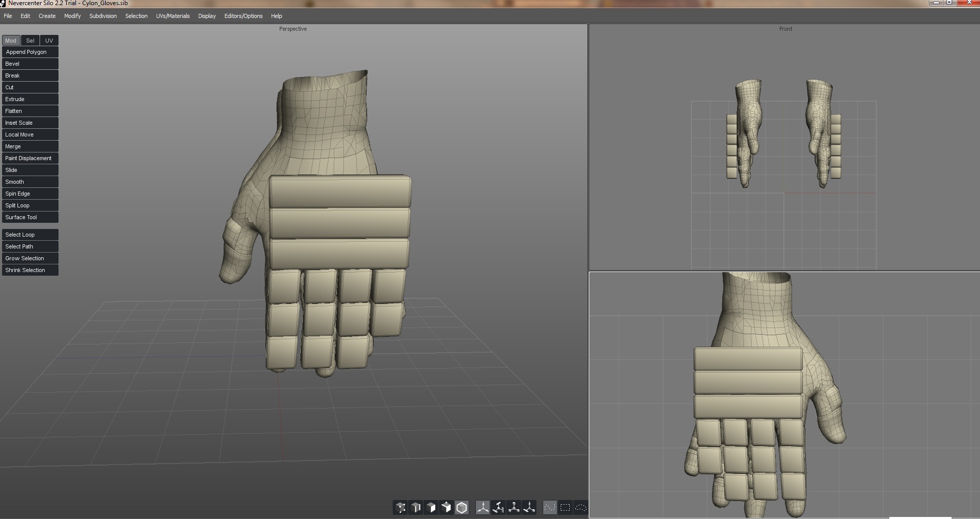Viewport: 980px width, 519px height.
Task: Open the Edit menu
Action: click(x=25, y=16)
